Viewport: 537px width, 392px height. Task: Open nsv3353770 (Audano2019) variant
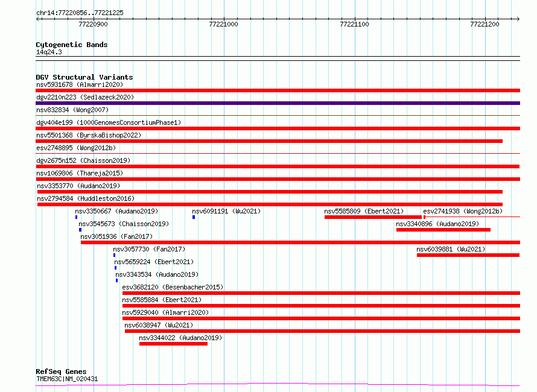click(x=78, y=186)
